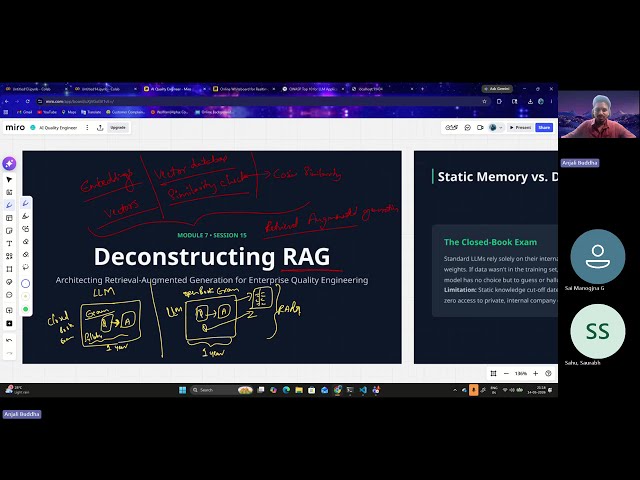This screenshot has height=480, width=640.
Task: Choose the lasso select tool
Action: point(25,267)
